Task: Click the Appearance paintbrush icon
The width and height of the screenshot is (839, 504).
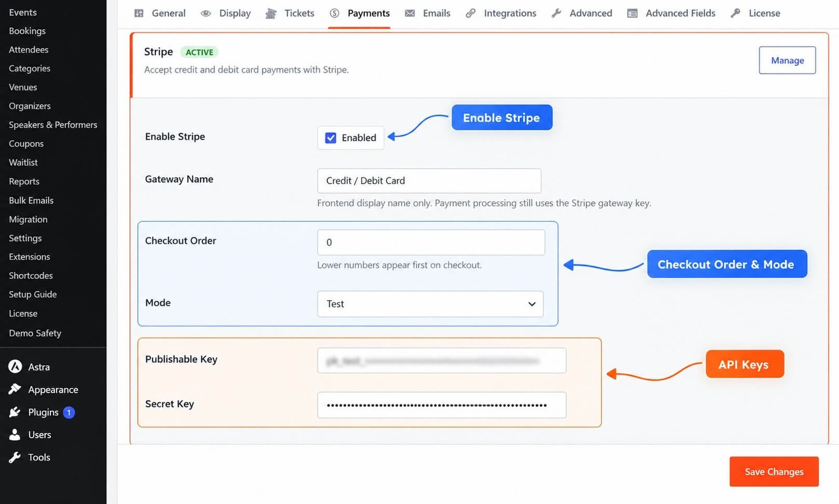Action: click(x=15, y=389)
